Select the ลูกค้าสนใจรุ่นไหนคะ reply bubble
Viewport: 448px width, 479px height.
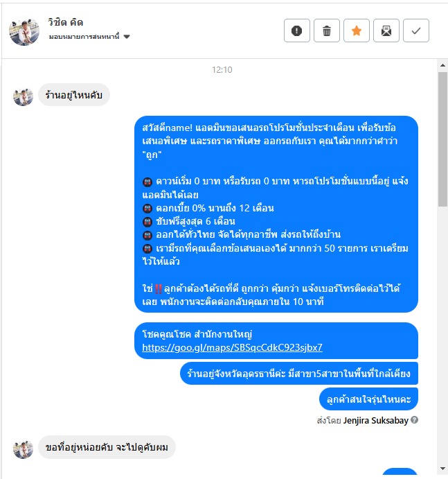click(368, 399)
